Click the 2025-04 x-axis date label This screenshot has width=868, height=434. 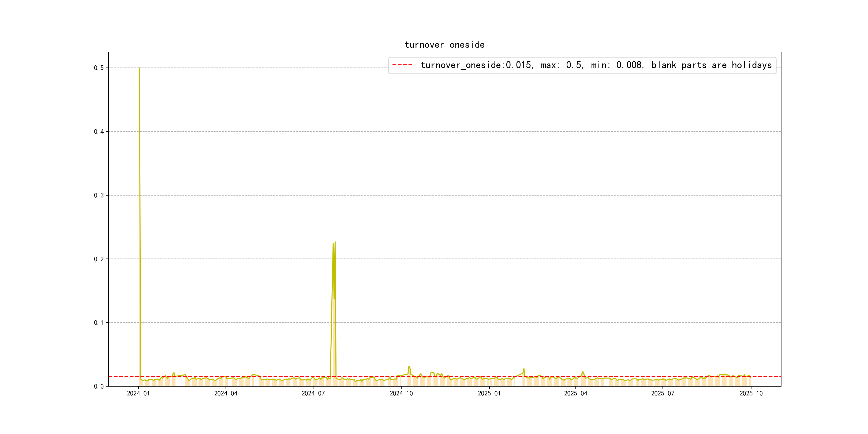click(x=575, y=393)
